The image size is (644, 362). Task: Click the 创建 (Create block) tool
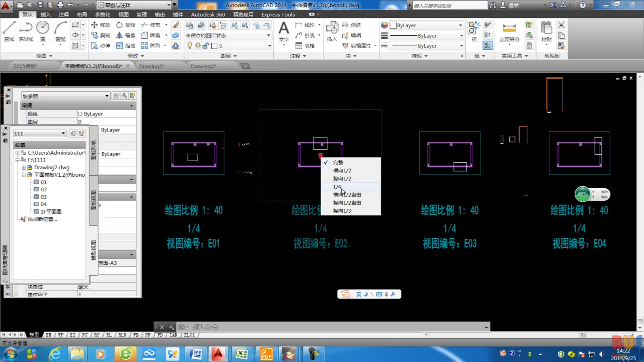pyautogui.click(x=352, y=25)
